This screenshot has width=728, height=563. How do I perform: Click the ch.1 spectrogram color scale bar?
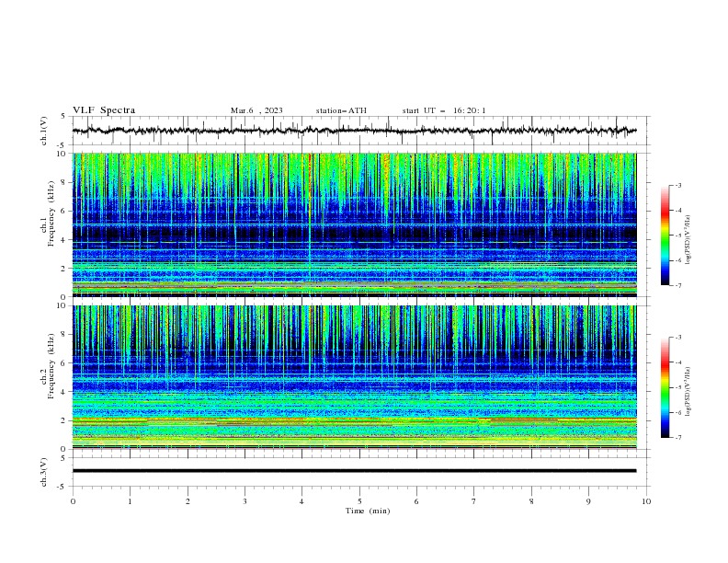(x=665, y=236)
